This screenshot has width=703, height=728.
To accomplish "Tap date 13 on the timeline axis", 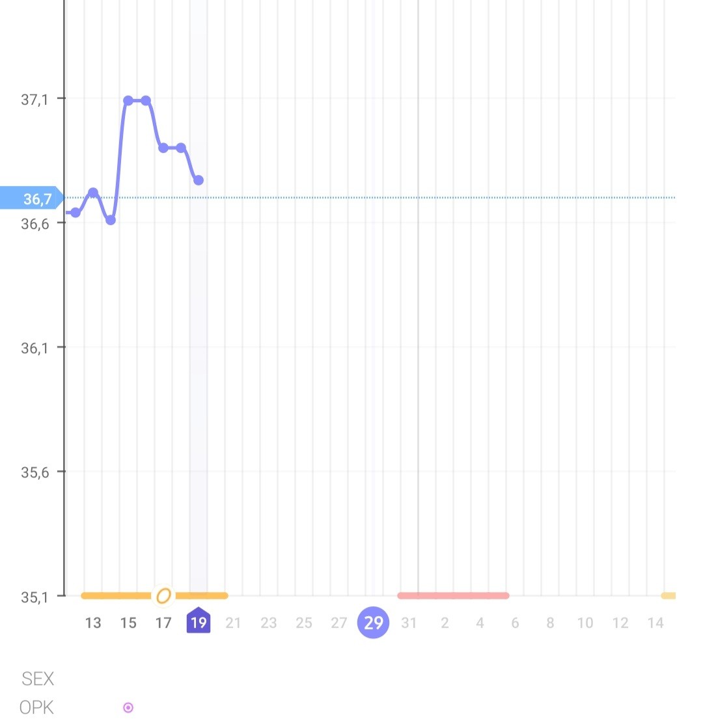I will (93, 623).
